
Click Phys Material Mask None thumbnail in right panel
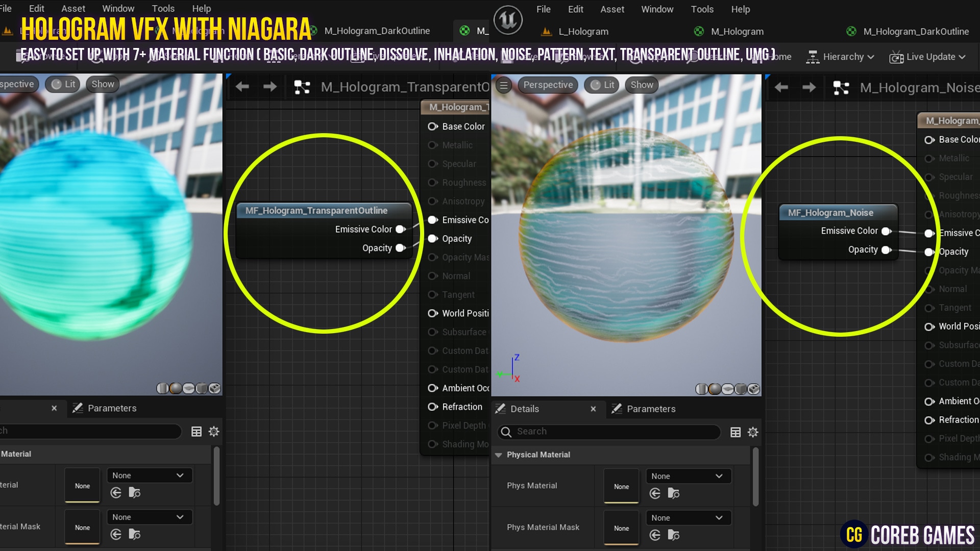[621, 528]
